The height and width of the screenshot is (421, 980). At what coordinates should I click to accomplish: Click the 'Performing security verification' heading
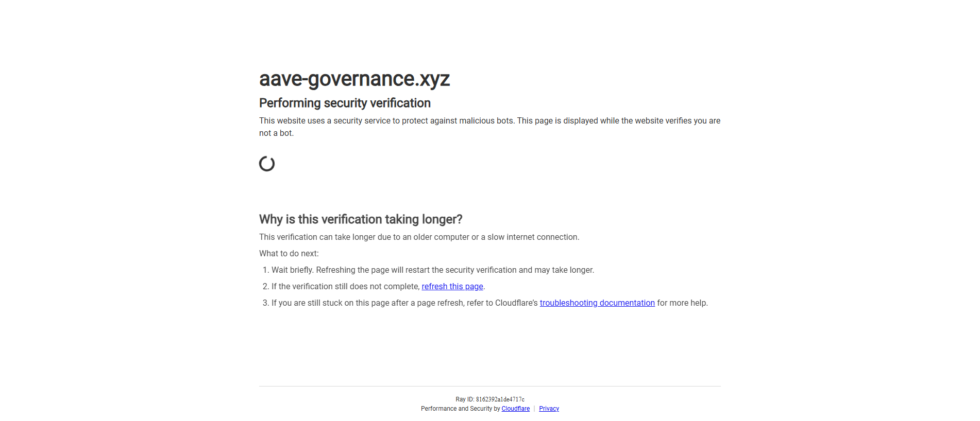345,103
